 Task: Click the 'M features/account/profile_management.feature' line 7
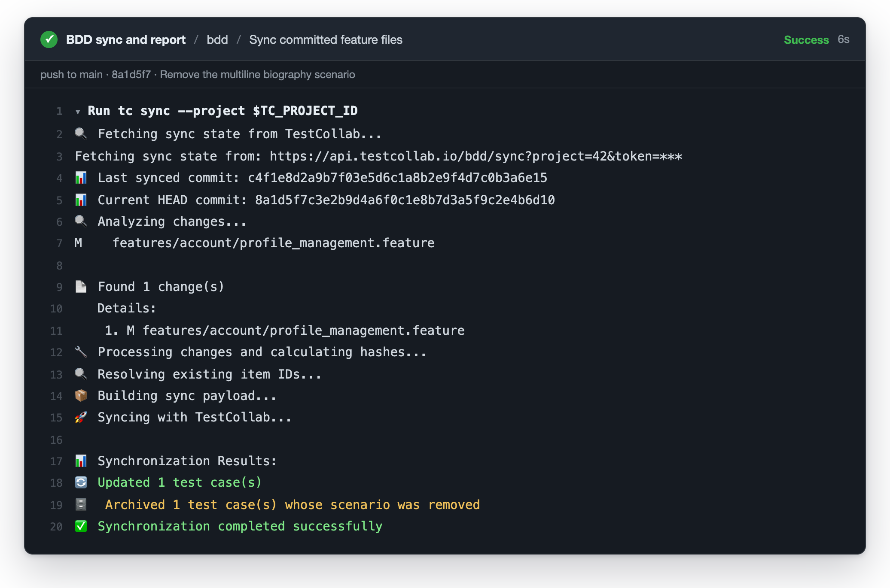254,243
